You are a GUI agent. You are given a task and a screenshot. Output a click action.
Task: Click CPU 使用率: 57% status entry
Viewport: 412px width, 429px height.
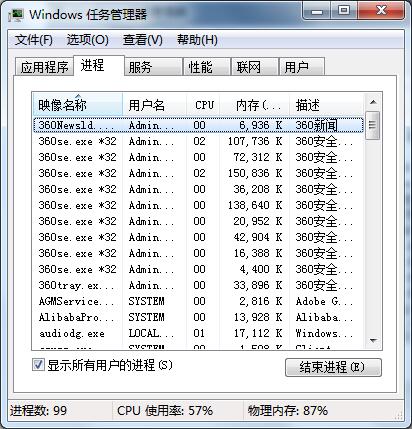(x=165, y=411)
